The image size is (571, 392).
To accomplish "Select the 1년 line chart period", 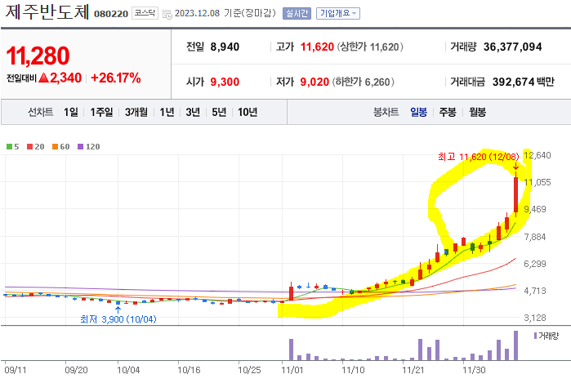I will point(167,112).
